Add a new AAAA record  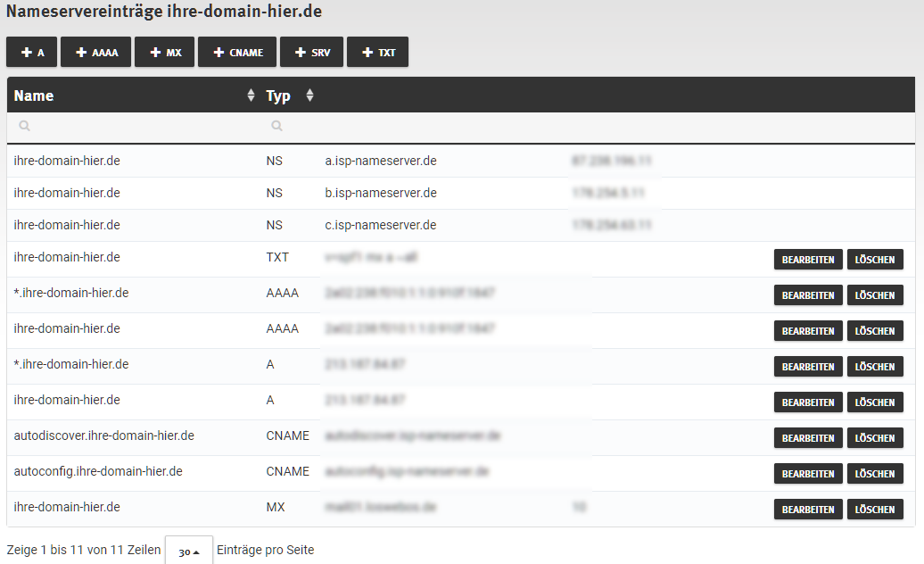coord(97,53)
